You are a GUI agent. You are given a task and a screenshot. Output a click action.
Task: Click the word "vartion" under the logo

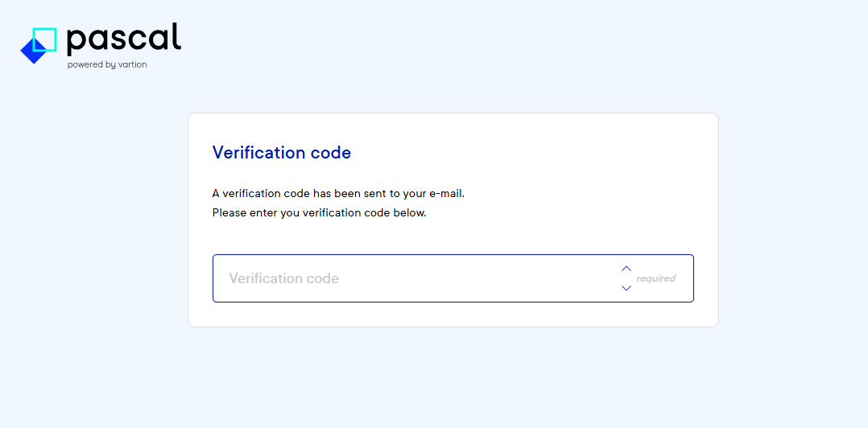pyautogui.click(x=133, y=65)
